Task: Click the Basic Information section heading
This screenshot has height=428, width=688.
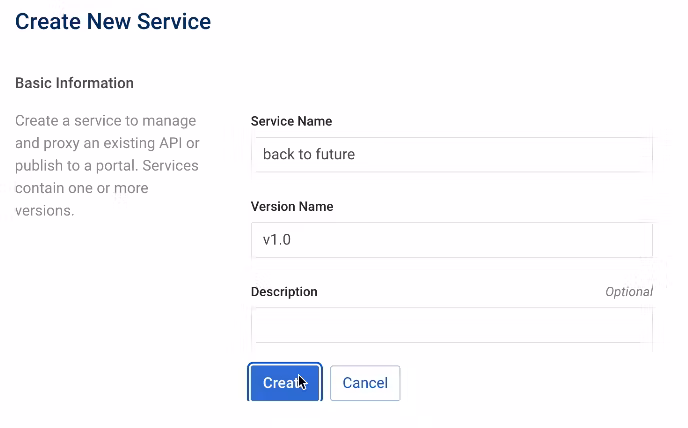Action: (74, 83)
